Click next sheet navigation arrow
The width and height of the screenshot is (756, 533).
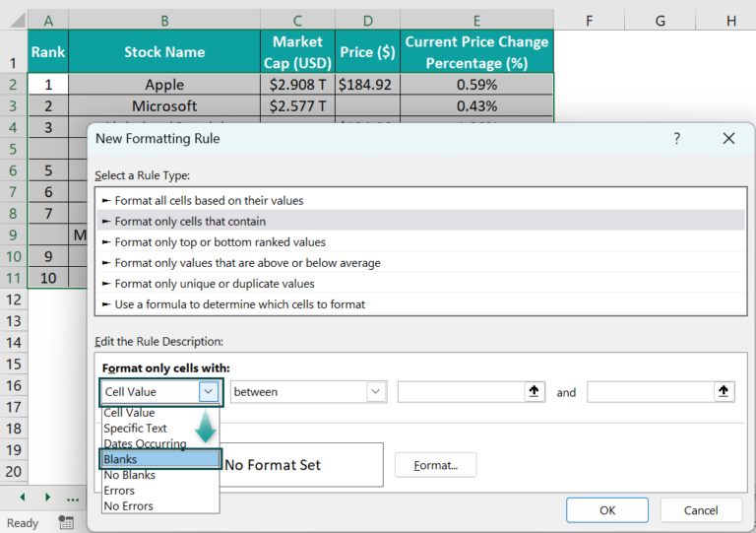pos(47,497)
